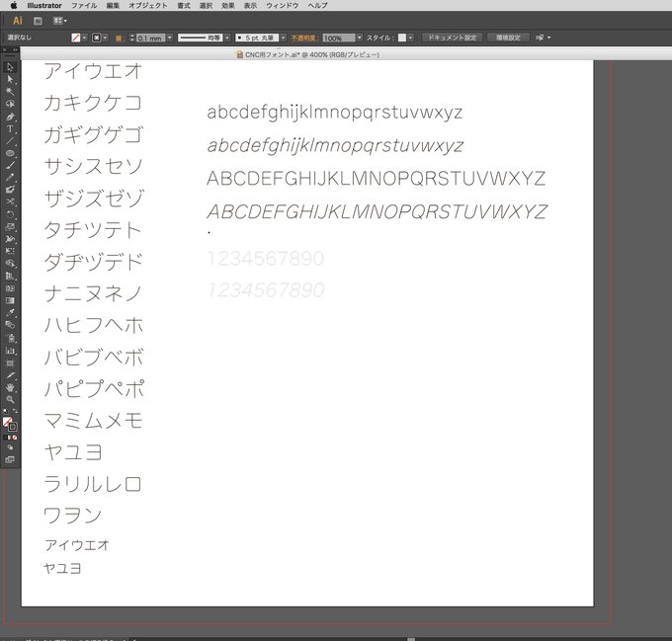Select the Direct Selection tool
The image size is (672, 641).
coord(10,79)
